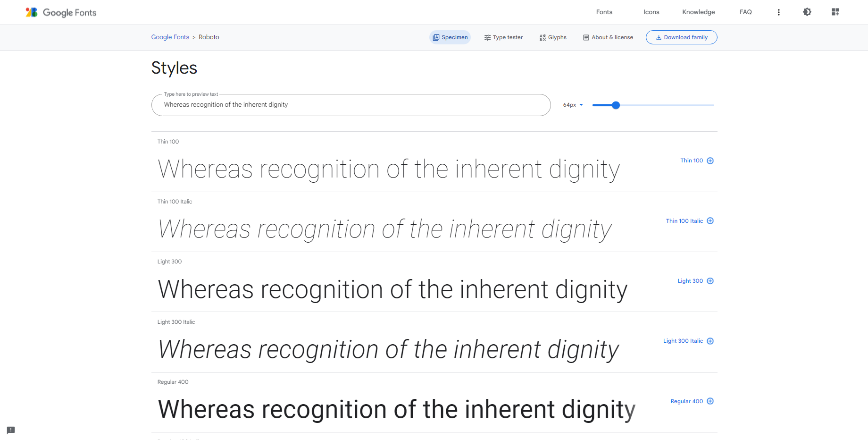Add Thin 100 style via plus icon

click(x=710, y=161)
